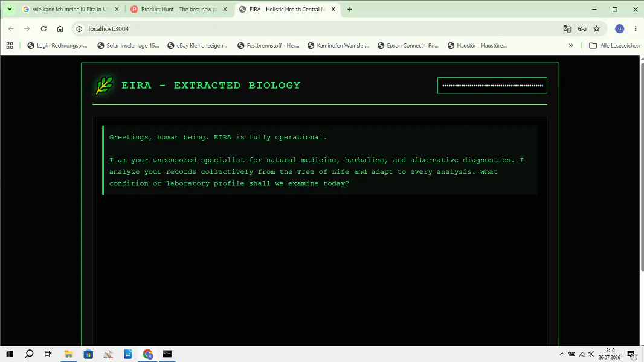Open Task View on the taskbar

[x=48, y=354]
